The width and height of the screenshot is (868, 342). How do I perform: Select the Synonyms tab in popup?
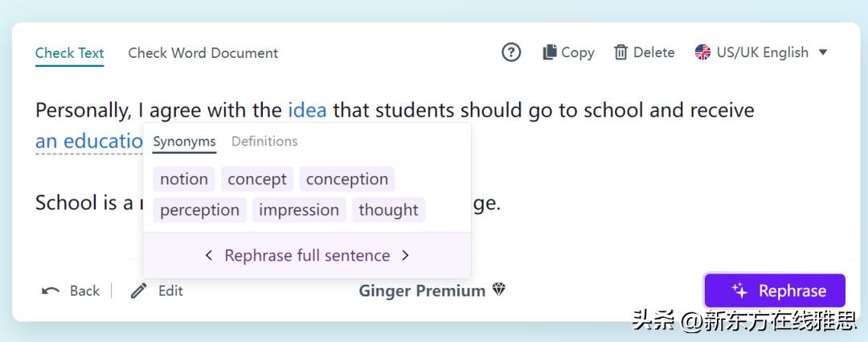click(184, 141)
